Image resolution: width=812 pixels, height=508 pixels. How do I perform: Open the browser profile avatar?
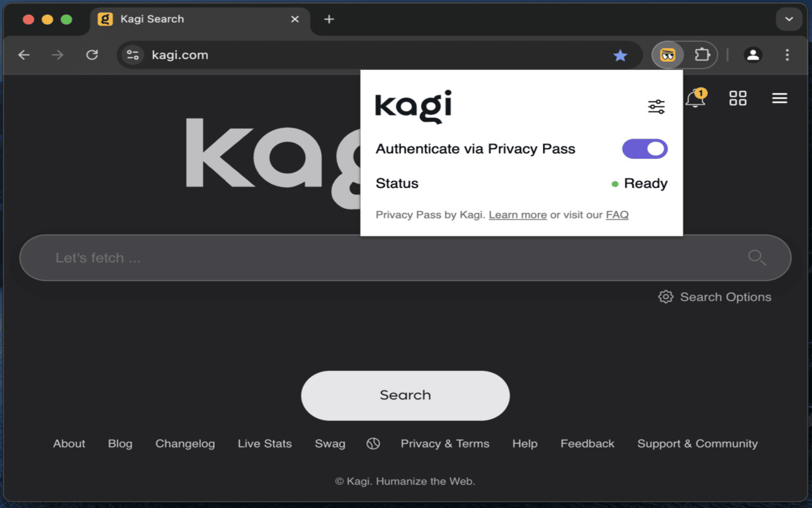(x=752, y=55)
